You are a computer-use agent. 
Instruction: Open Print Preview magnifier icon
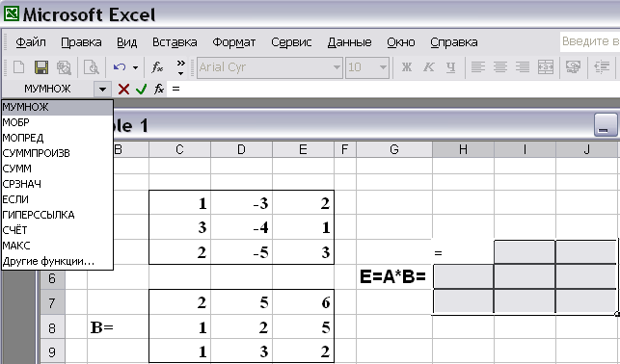(x=92, y=67)
